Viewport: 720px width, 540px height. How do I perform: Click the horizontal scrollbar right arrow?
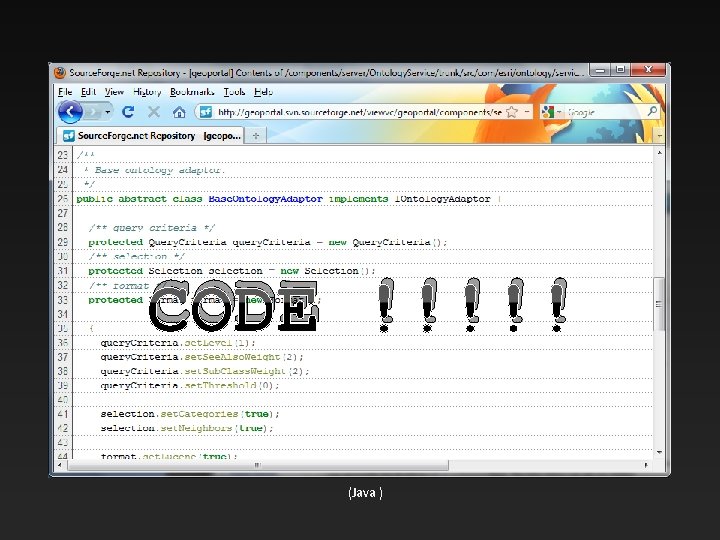[646, 465]
